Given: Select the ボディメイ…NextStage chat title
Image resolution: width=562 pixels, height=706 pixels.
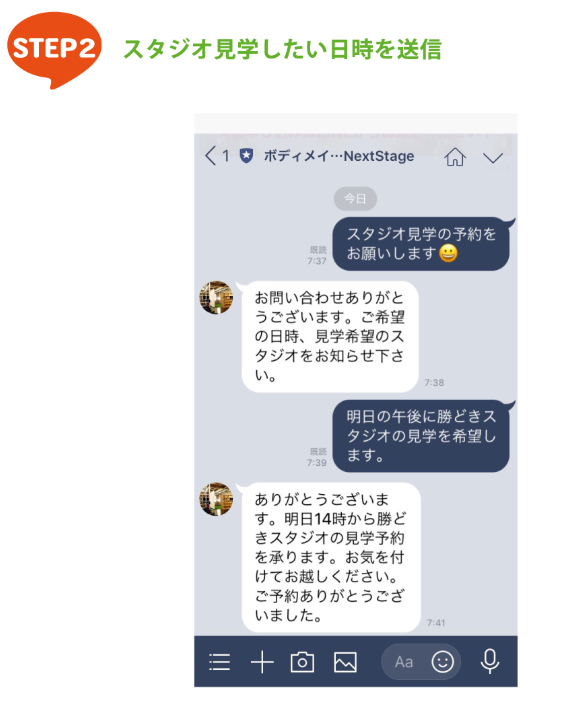Looking at the screenshot, I should [339, 156].
